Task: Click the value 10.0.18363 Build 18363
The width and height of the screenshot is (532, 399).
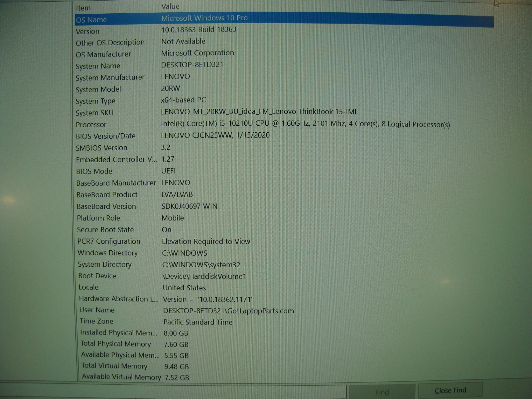Action: coord(199,30)
